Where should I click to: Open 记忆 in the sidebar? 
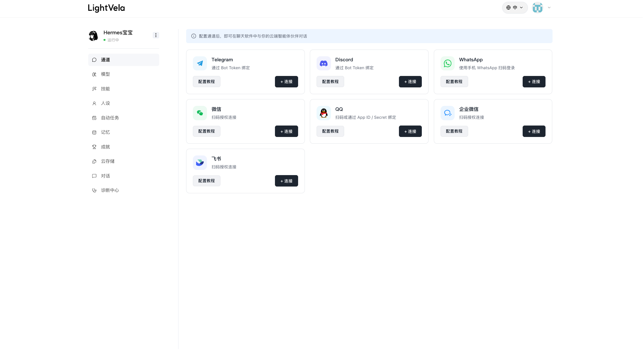click(124, 132)
